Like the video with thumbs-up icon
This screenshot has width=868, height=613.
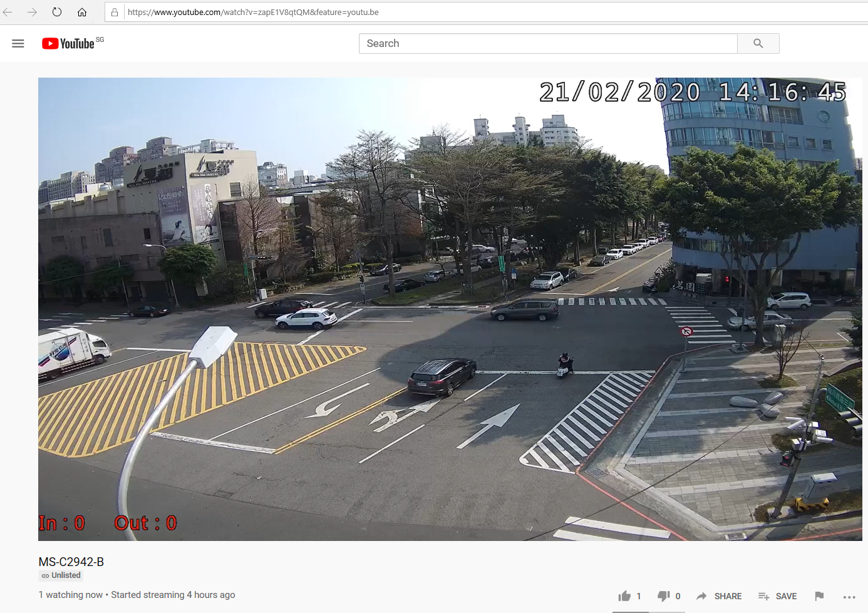(624, 596)
